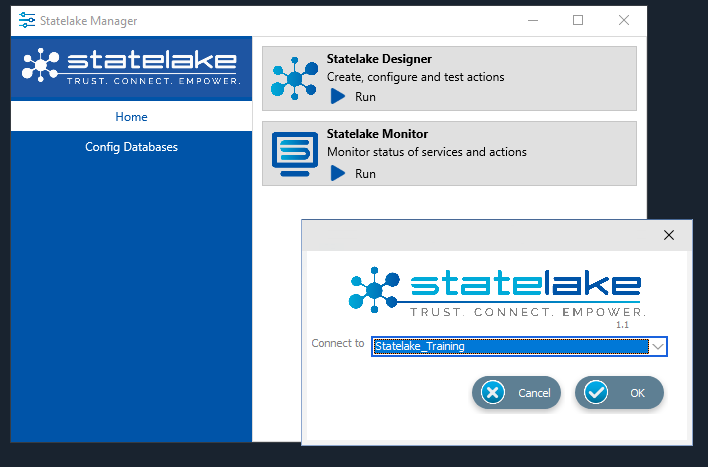
Task: Click 'Create, configure and test actions' text
Action: 415,77
